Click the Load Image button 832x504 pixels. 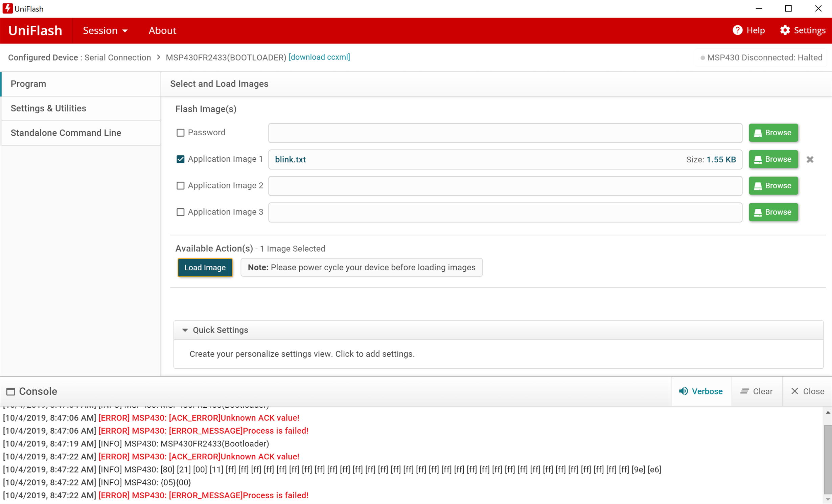tap(205, 268)
